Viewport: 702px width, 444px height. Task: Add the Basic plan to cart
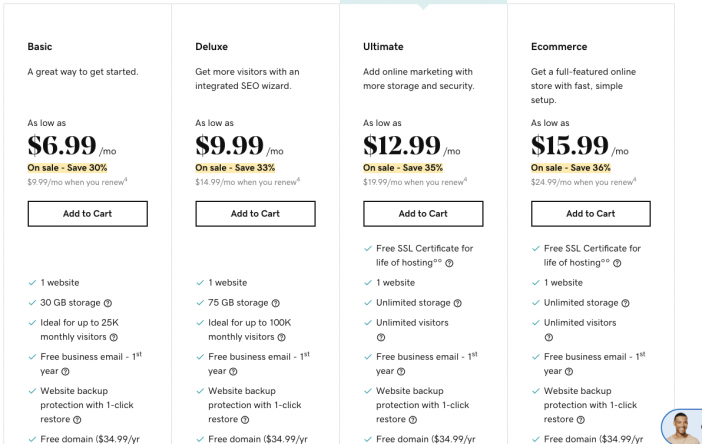point(88,214)
